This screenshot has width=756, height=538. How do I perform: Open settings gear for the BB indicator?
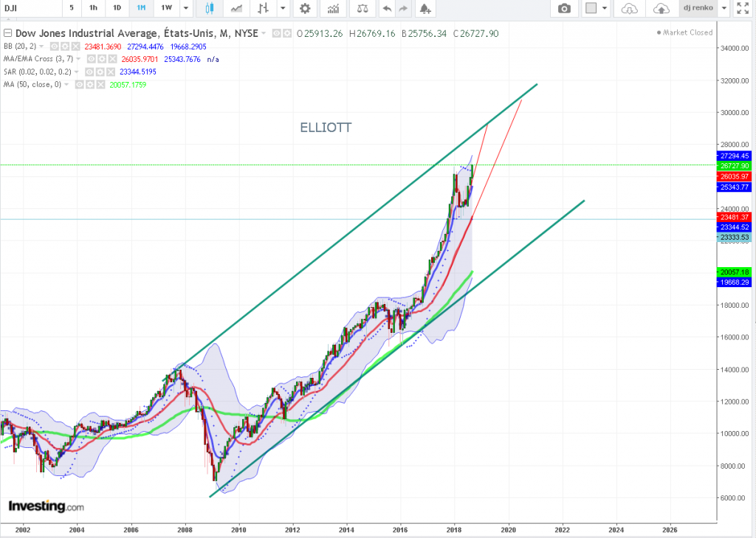(65, 46)
